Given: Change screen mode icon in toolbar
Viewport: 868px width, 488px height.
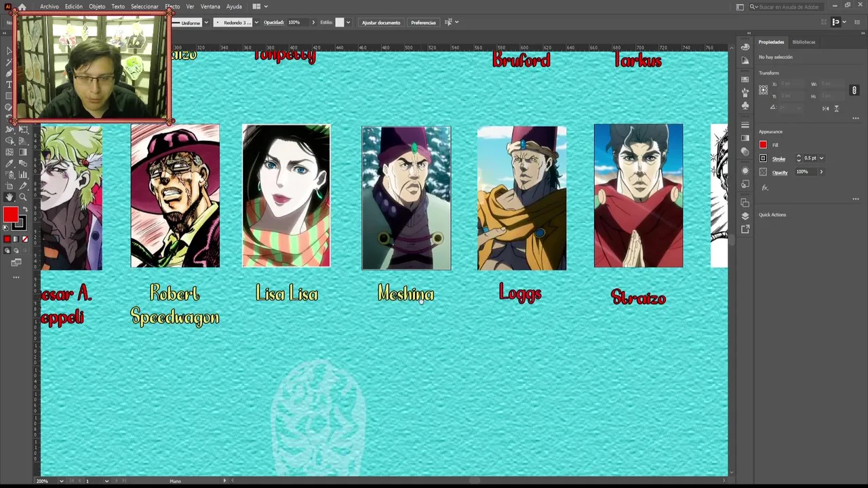Looking at the screenshot, I should tap(16, 262).
